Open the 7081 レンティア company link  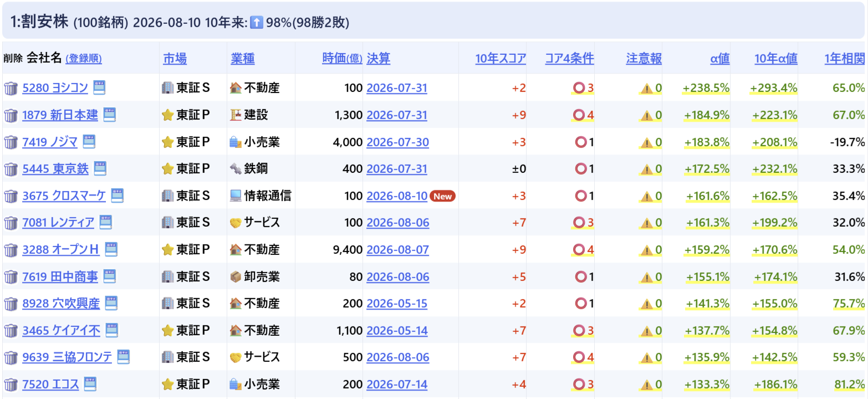tap(58, 223)
